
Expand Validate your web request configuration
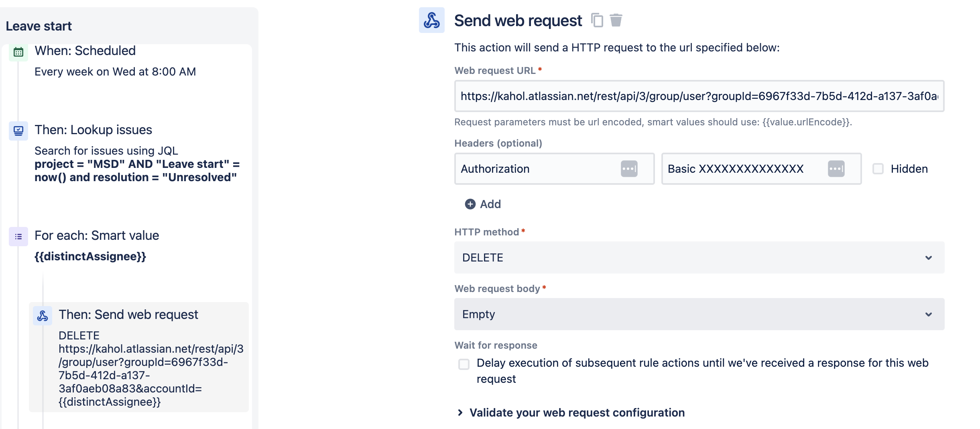[577, 413]
